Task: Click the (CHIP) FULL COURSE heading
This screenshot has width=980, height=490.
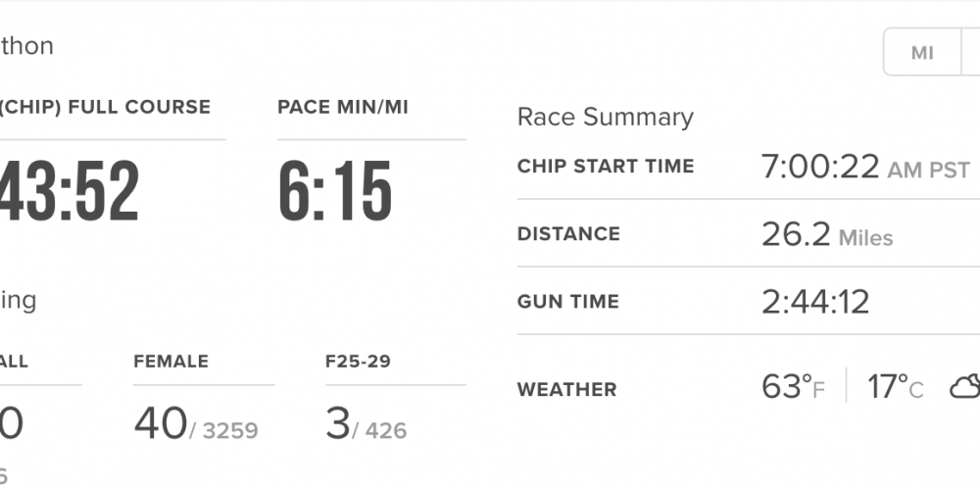Action: click(x=105, y=107)
